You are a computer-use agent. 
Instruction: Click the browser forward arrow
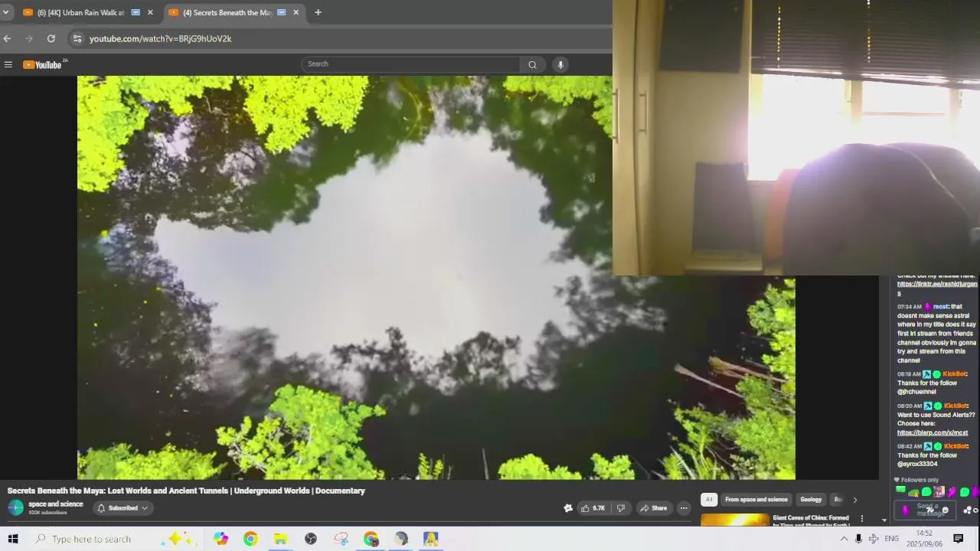tap(28, 38)
